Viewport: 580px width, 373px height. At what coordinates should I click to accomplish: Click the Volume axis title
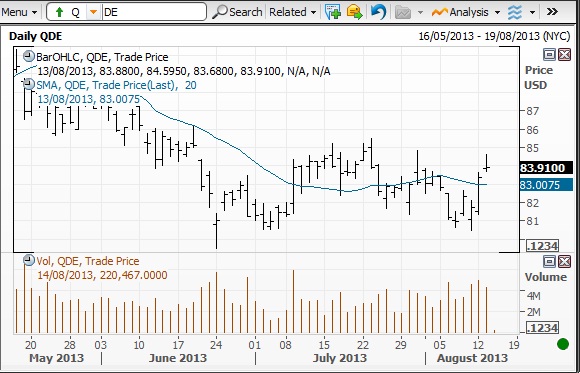click(x=546, y=277)
